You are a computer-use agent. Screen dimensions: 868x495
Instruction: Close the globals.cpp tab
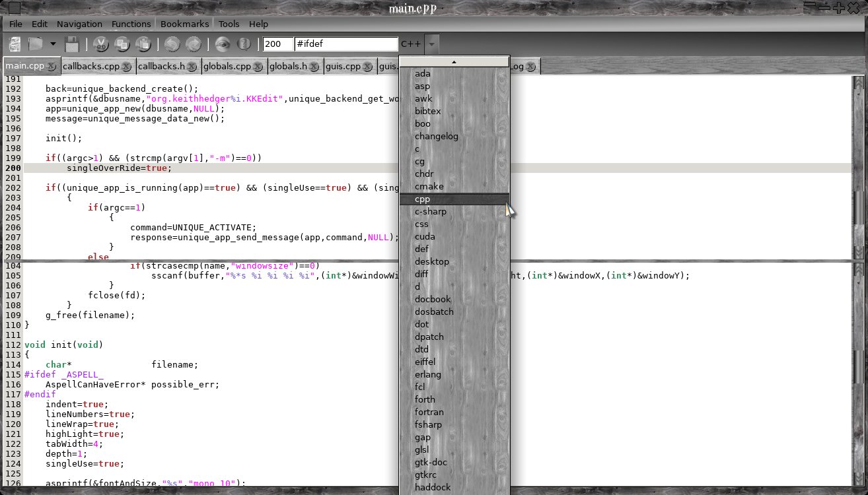[258, 66]
